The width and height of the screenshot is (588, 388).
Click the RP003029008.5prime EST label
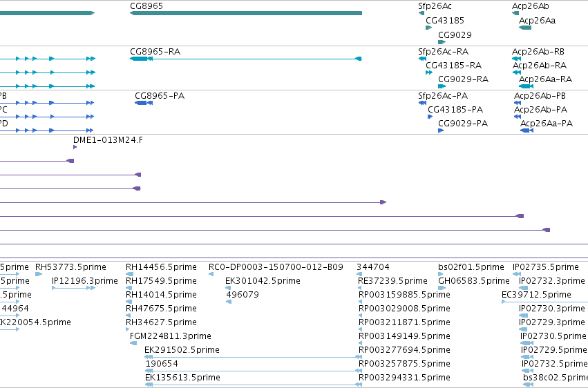coord(404,309)
